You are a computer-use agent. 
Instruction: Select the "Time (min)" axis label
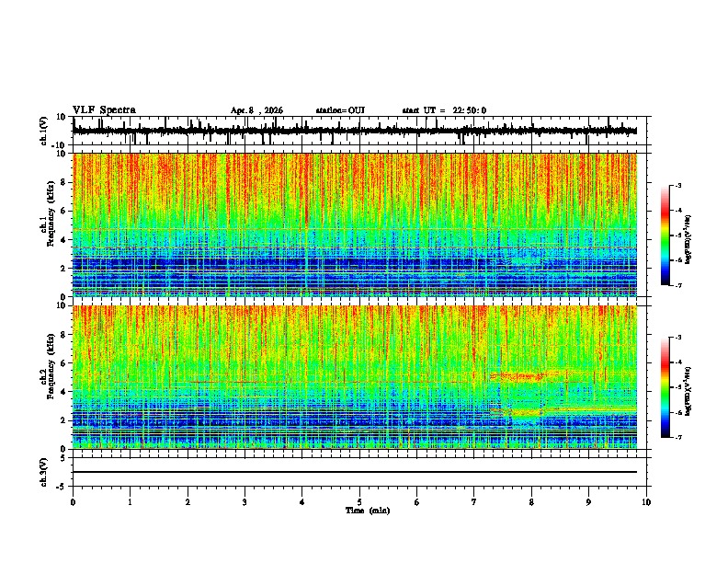pyautogui.click(x=368, y=511)
